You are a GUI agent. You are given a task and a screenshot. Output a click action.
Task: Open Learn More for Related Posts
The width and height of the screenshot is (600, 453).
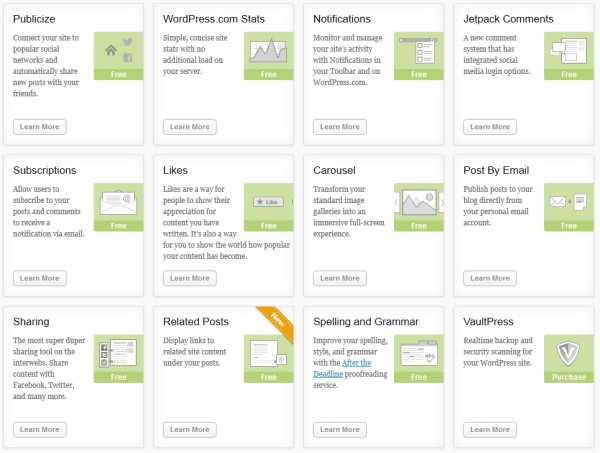click(x=190, y=429)
